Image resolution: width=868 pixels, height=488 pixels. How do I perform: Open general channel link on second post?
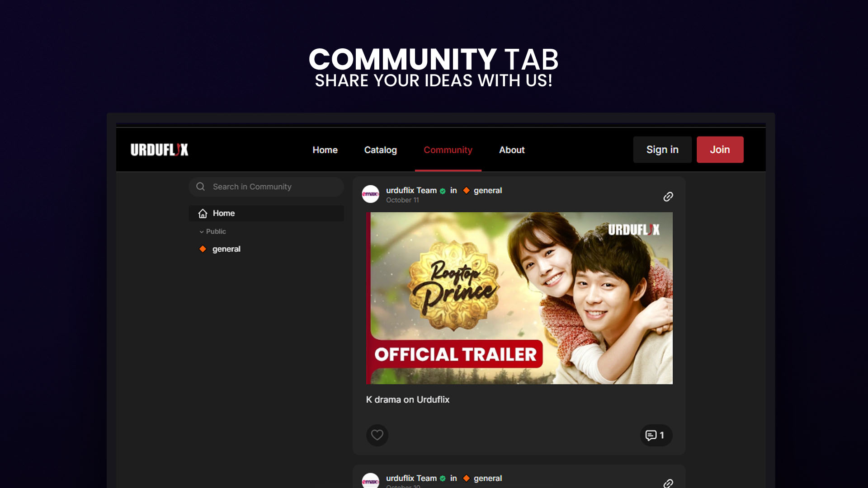tap(487, 478)
